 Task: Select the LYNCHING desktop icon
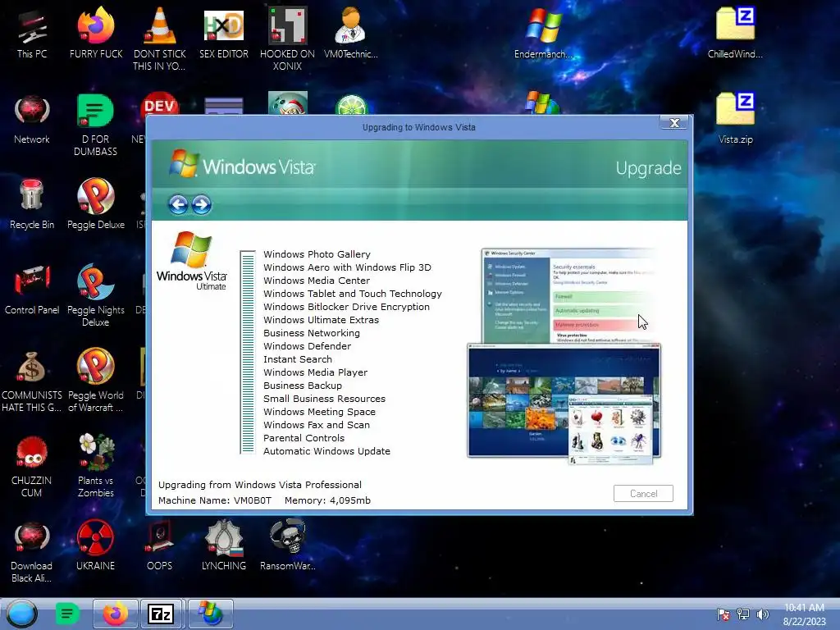point(224,546)
